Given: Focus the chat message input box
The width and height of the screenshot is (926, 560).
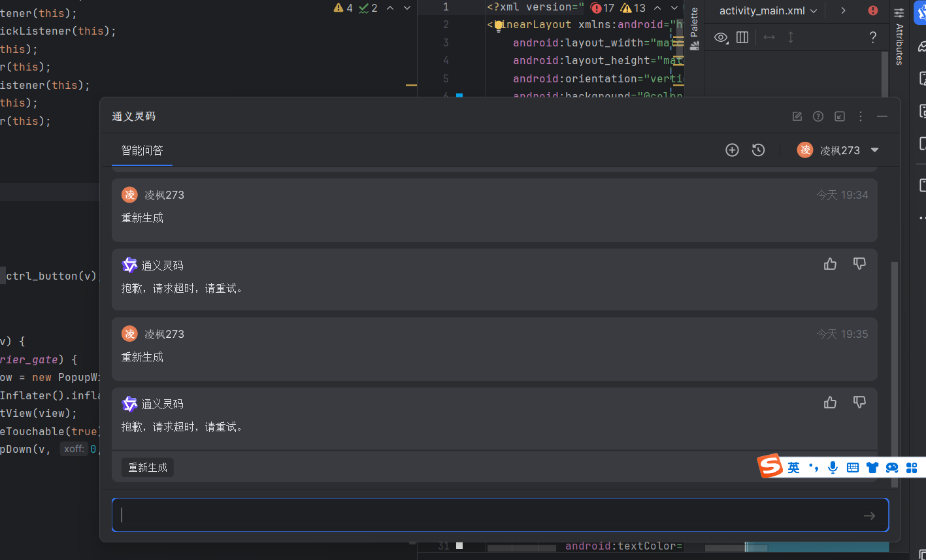Looking at the screenshot, I should pos(501,515).
